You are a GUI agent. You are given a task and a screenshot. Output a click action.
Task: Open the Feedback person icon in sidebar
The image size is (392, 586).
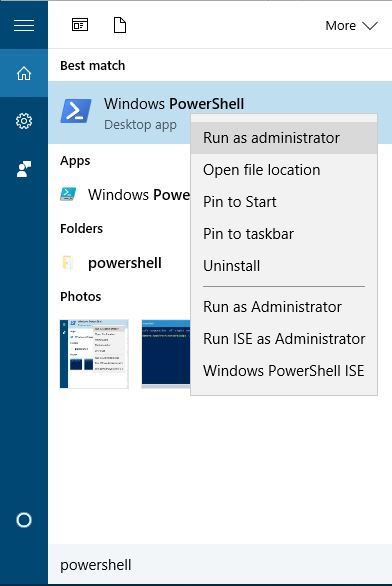24,169
